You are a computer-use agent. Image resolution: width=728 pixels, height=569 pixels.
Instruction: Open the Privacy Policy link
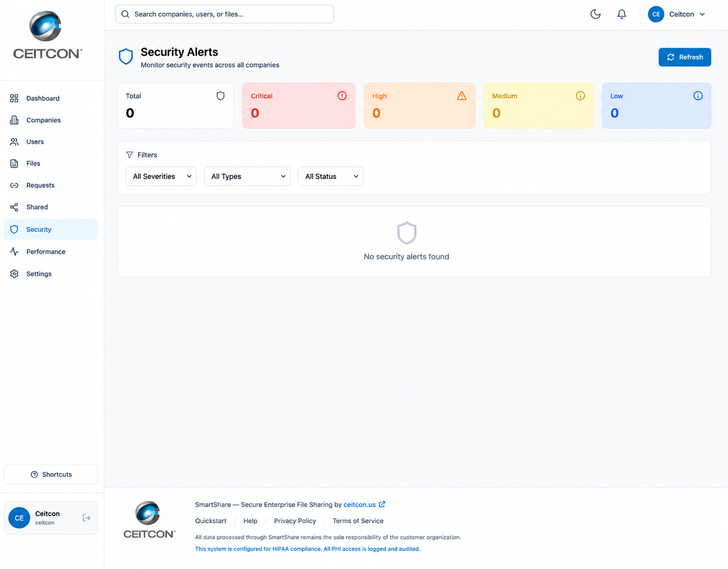click(x=295, y=521)
